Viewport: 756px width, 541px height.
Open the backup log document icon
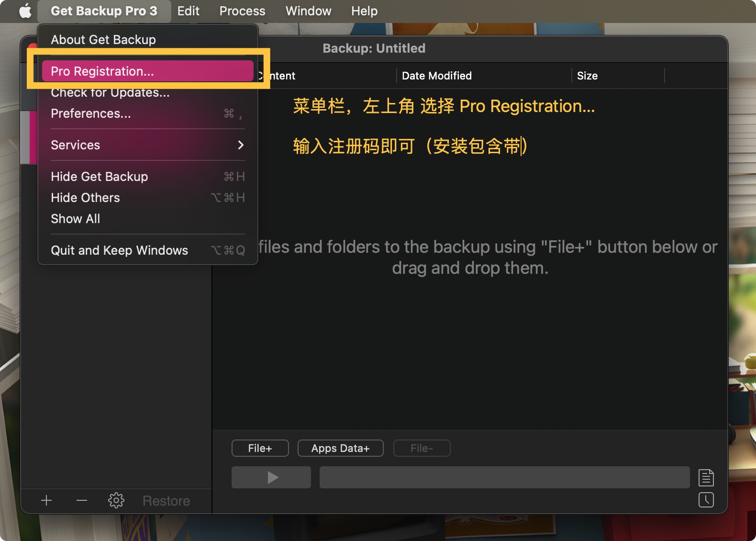pyautogui.click(x=706, y=477)
